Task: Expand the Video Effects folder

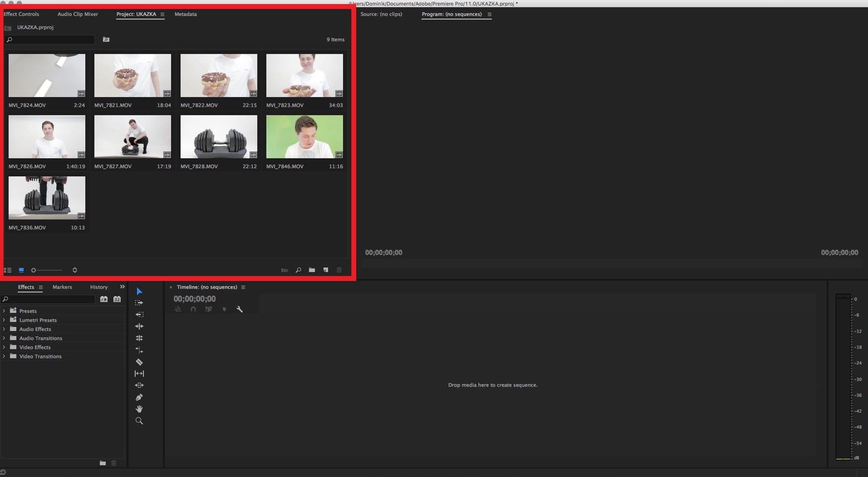Action: 4,347
